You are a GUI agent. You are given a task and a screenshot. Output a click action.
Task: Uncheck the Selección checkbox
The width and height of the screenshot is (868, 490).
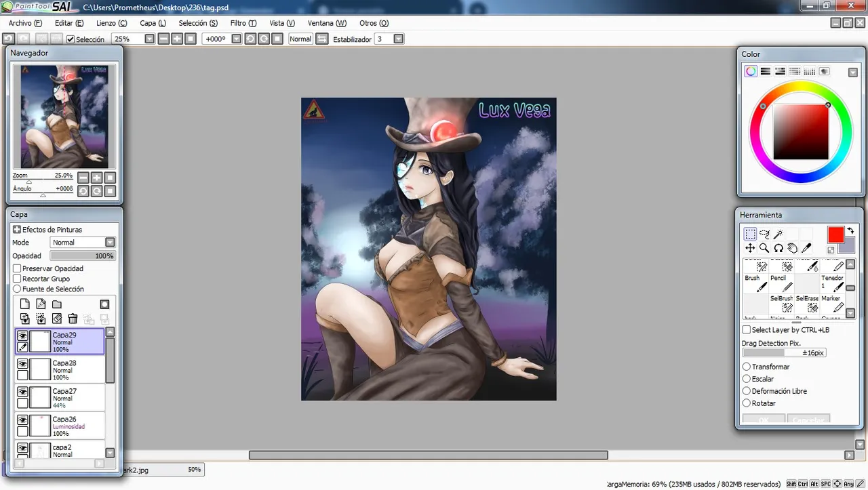click(71, 39)
